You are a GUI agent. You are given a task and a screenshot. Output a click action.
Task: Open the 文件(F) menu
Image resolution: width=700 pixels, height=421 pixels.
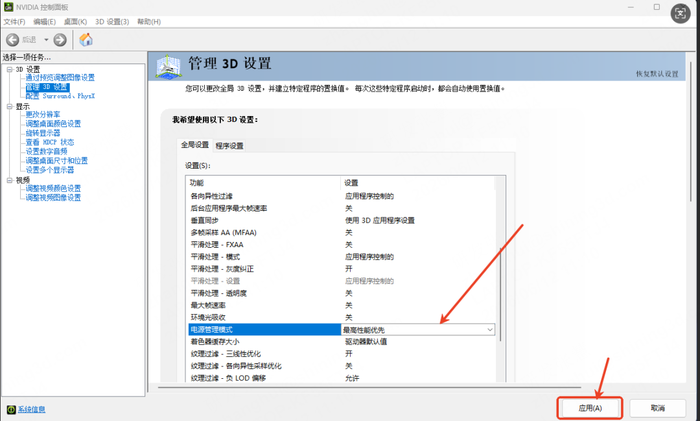coord(14,21)
